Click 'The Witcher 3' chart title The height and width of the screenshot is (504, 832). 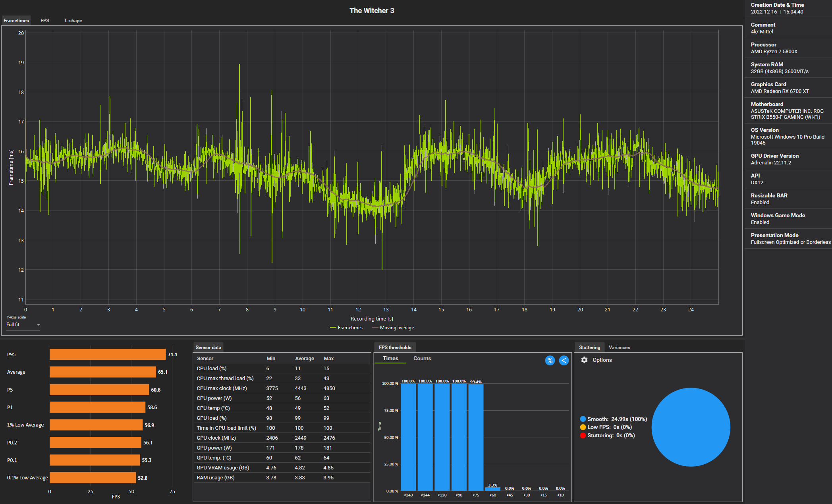tap(372, 11)
